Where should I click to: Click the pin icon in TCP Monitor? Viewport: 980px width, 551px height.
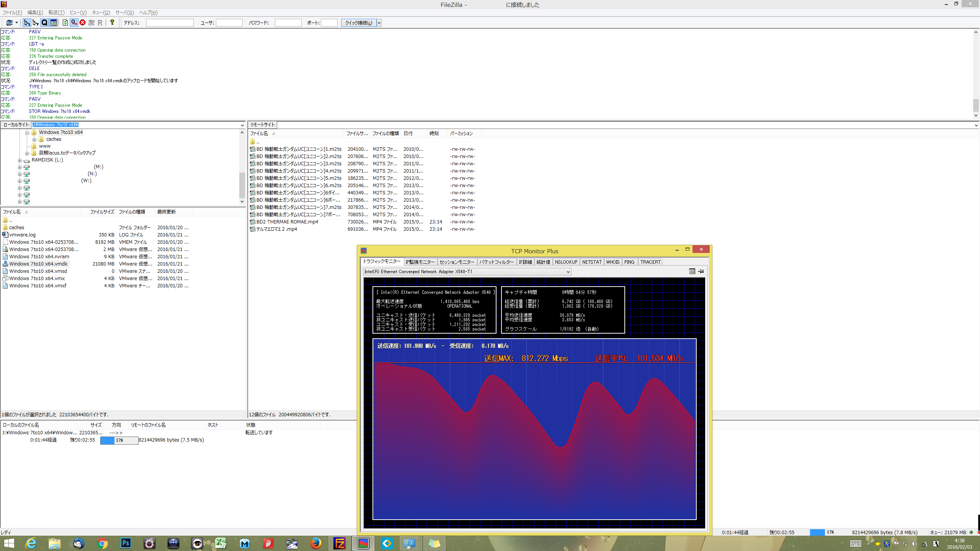(701, 271)
